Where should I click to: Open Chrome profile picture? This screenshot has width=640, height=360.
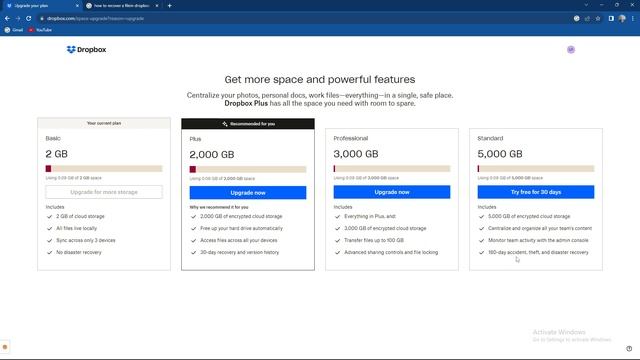point(622,18)
